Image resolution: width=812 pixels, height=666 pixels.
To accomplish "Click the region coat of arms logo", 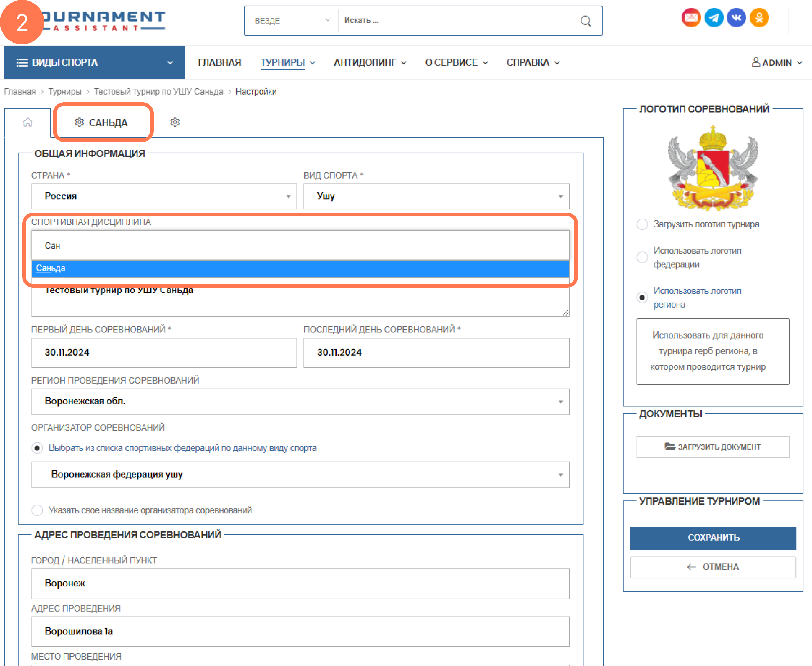I will pyautogui.click(x=713, y=169).
